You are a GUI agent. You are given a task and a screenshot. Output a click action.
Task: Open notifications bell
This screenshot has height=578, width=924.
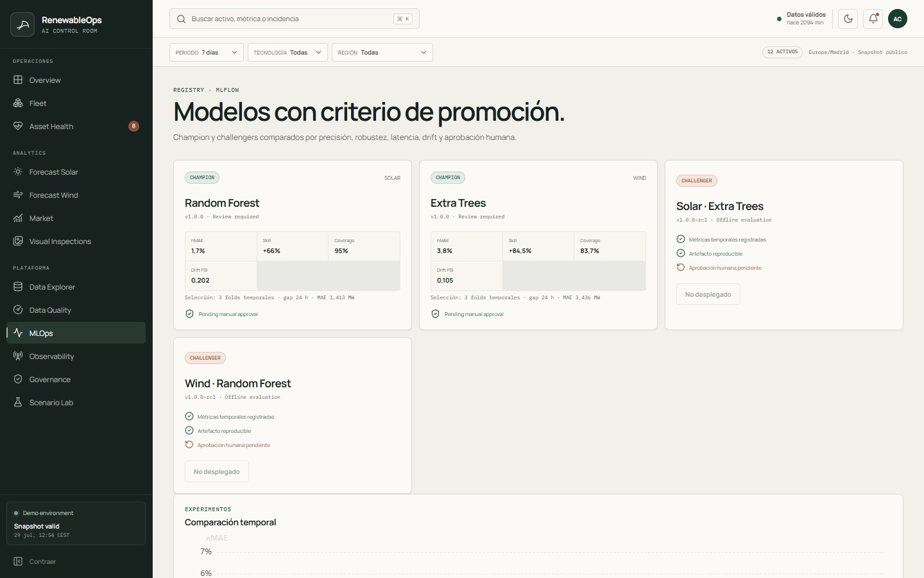pyautogui.click(x=873, y=19)
